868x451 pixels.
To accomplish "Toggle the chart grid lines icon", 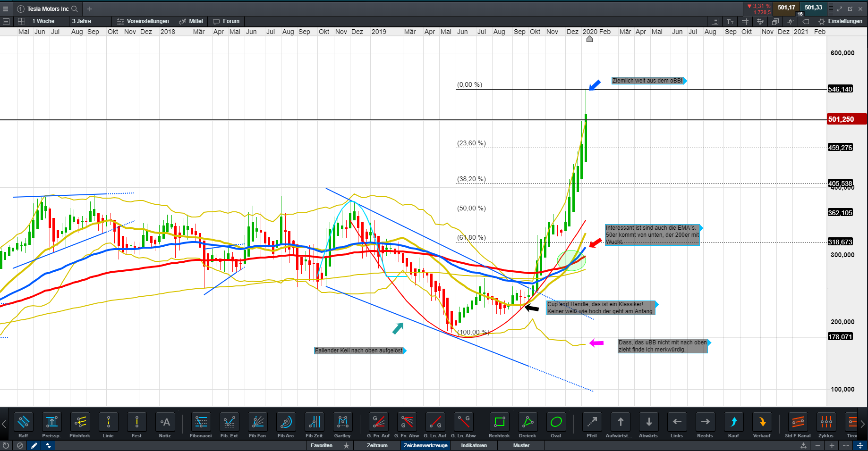I will tap(745, 21).
